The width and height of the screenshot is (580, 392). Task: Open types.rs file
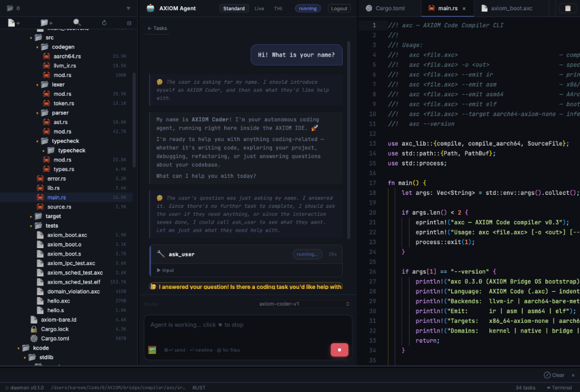click(x=63, y=169)
